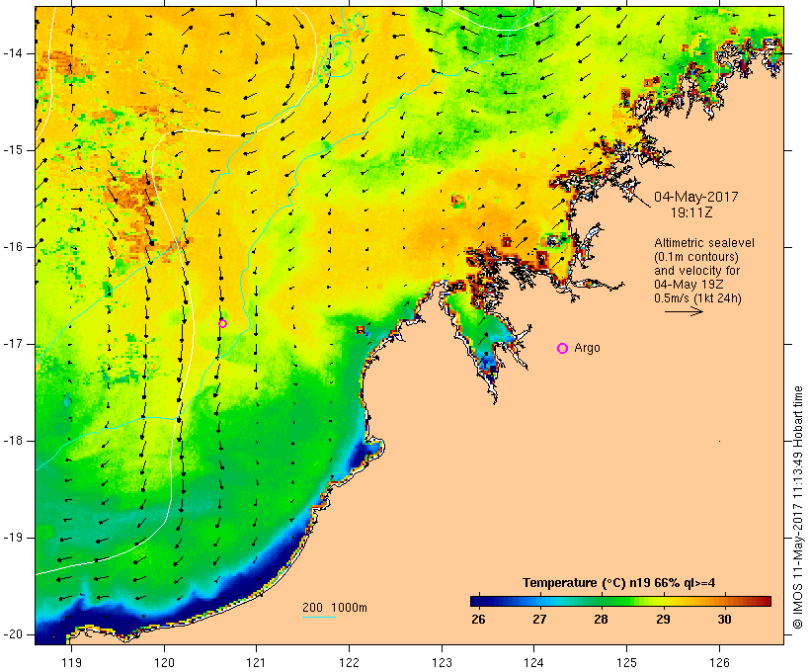The height and width of the screenshot is (672, 810).
Task: Click the 125 longitude axis label
Action: click(627, 662)
